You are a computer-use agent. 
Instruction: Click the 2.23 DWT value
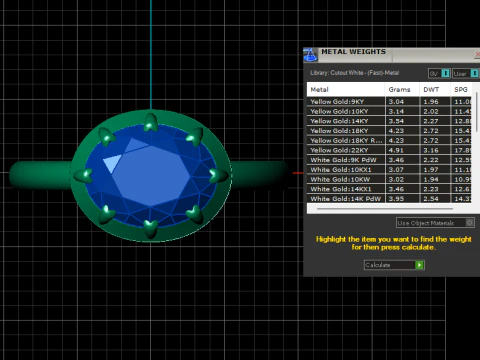point(431,189)
